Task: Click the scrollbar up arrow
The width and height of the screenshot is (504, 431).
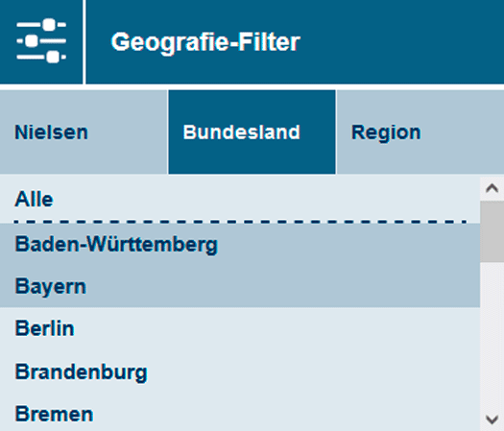Action: (x=492, y=188)
